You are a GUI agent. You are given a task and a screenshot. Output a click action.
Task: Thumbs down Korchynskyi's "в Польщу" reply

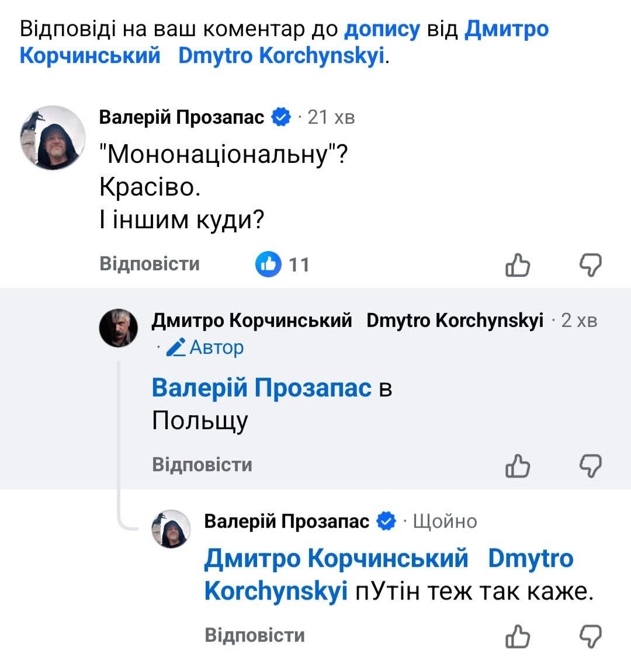590,465
